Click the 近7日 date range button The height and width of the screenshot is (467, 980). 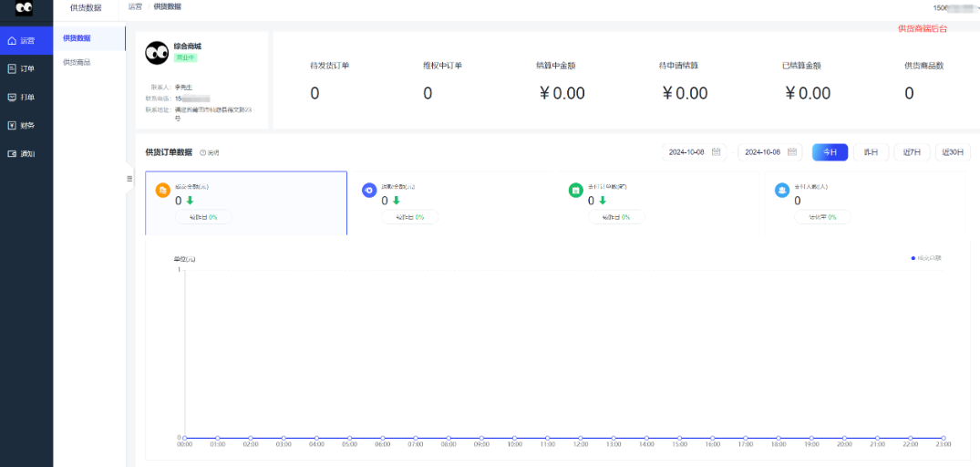pos(912,152)
